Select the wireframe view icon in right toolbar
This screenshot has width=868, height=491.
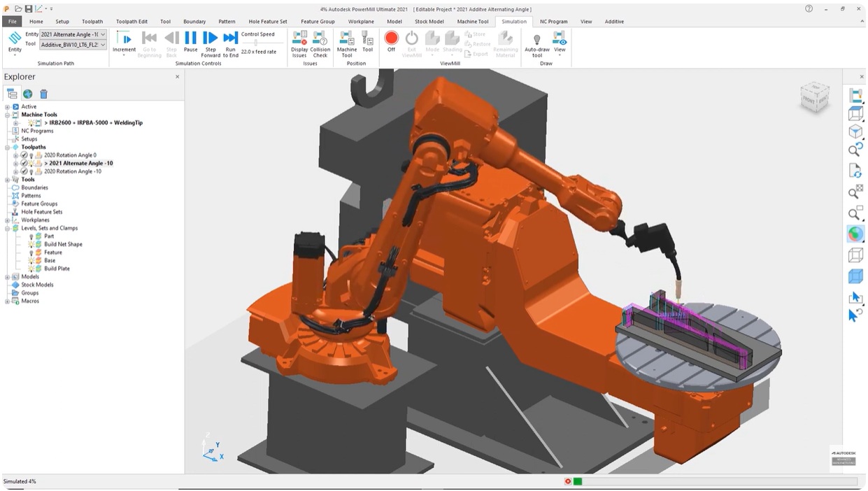855,255
